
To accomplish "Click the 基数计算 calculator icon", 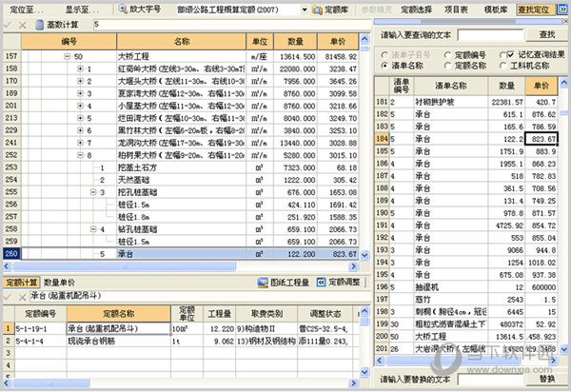I will pos(40,25).
